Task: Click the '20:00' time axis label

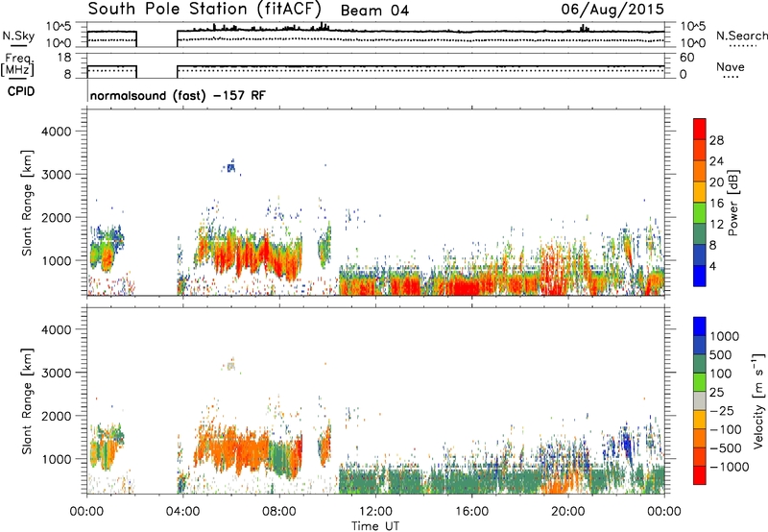Action: coord(567,512)
